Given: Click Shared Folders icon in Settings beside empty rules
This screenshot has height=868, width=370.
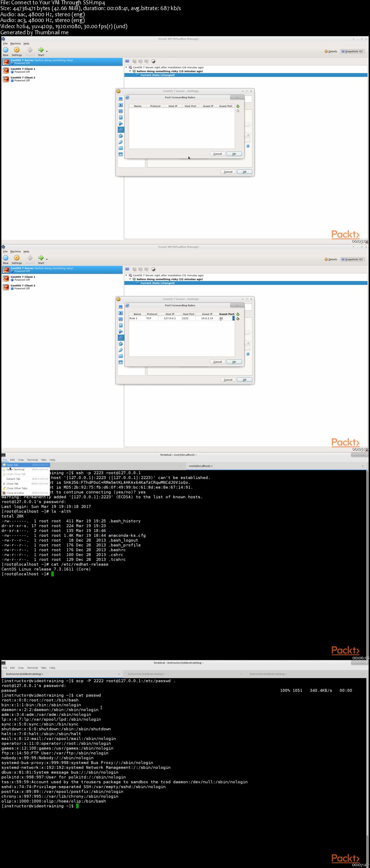Looking at the screenshot, I should [x=121, y=148].
